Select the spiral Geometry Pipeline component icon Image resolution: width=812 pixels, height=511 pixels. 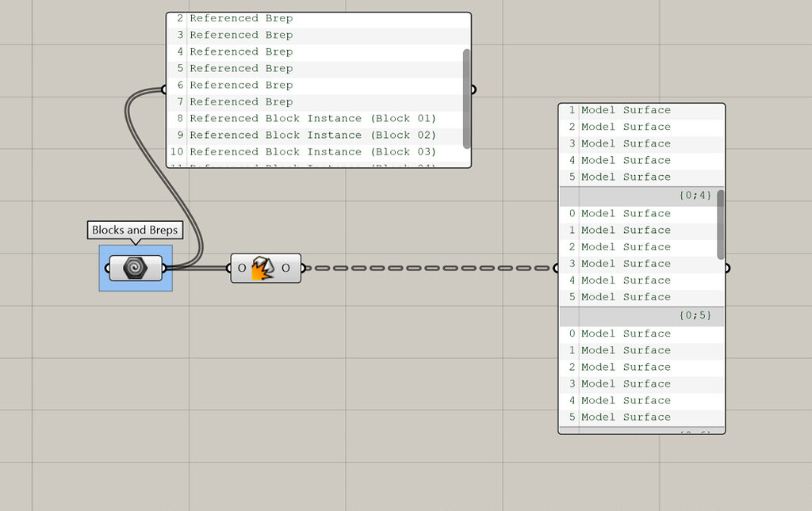pyautogui.click(x=134, y=268)
